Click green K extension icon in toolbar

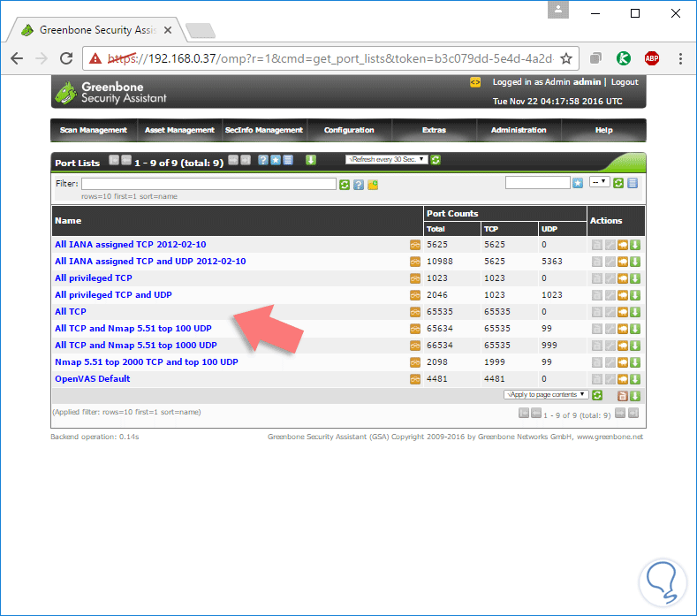tap(623, 58)
